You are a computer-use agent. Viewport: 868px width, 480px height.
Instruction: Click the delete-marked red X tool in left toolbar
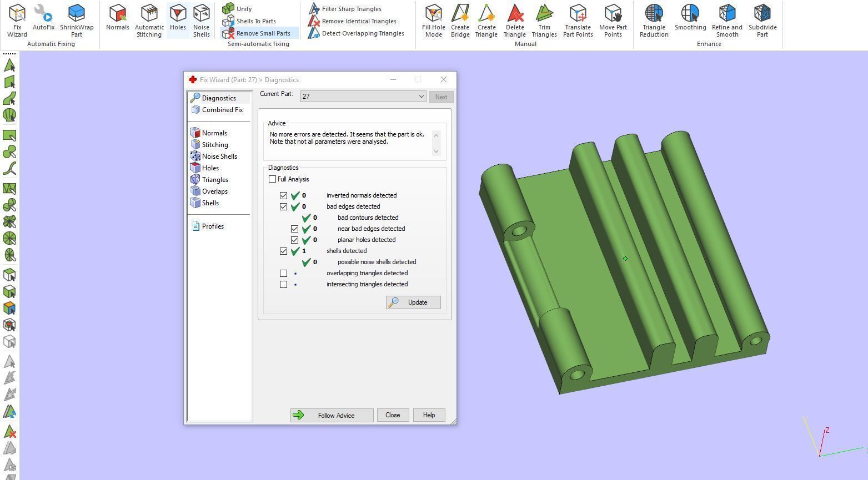pos(9,432)
